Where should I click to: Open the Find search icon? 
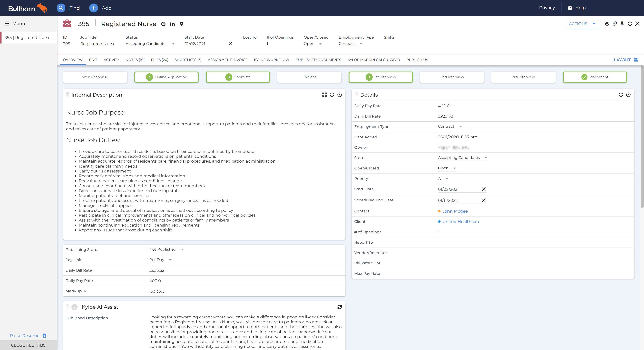pos(61,8)
